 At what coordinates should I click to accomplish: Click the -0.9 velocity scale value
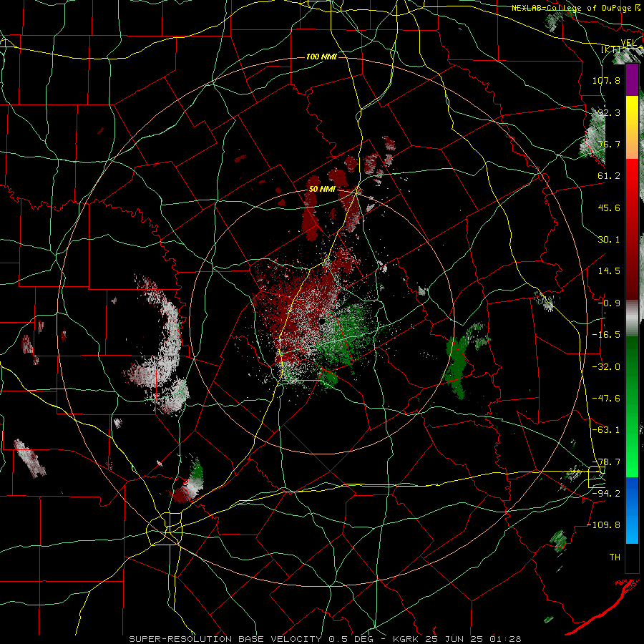pyautogui.click(x=609, y=303)
